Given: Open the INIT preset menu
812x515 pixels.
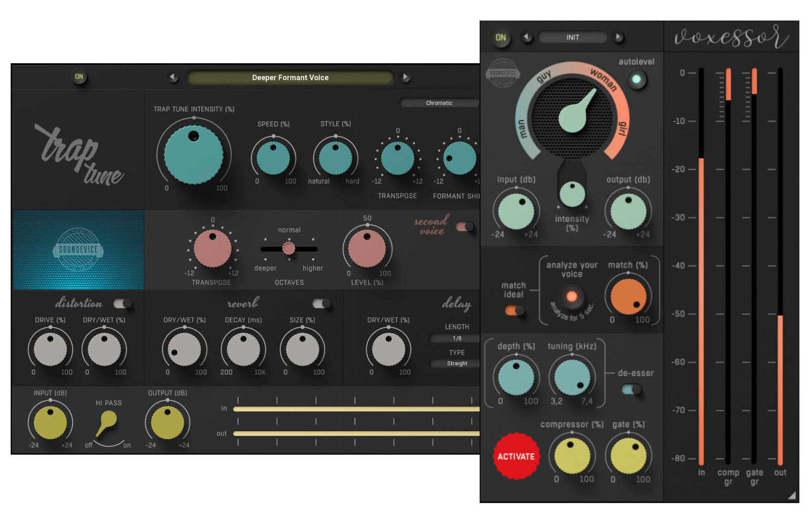Looking at the screenshot, I should (572, 38).
